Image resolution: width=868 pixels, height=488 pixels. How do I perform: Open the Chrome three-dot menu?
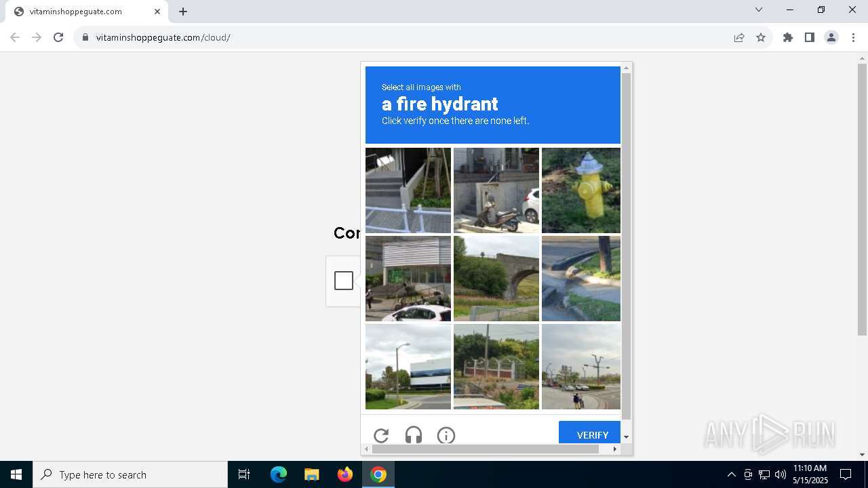pos(853,37)
